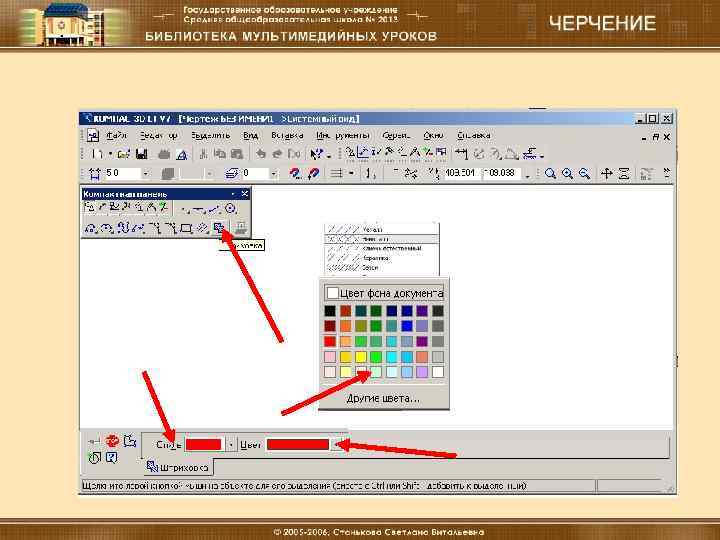The height and width of the screenshot is (540, 720).
Task: Click the document icon left of Файл
Action: click(x=93, y=135)
